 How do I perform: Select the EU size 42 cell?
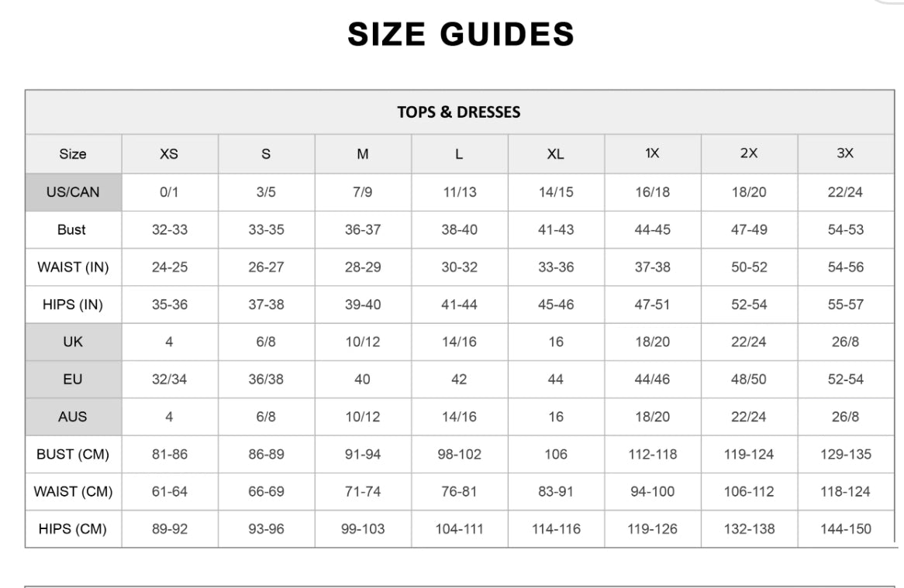pyautogui.click(x=459, y=380)
